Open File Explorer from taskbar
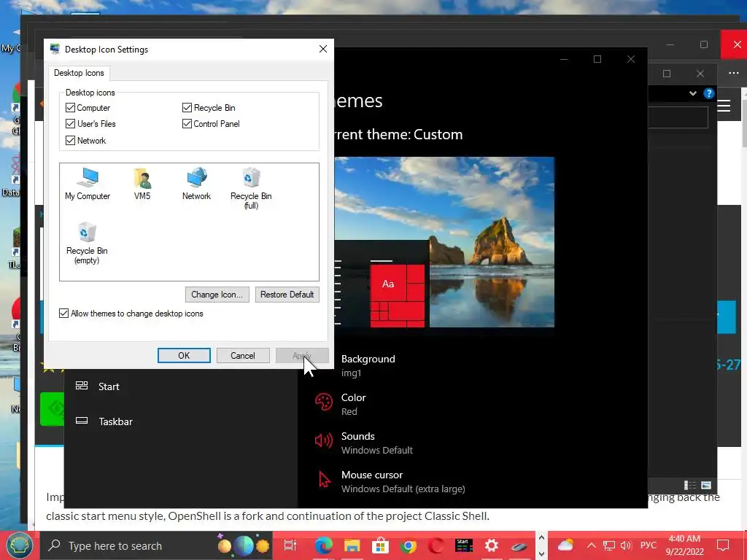 coord(352,545)
